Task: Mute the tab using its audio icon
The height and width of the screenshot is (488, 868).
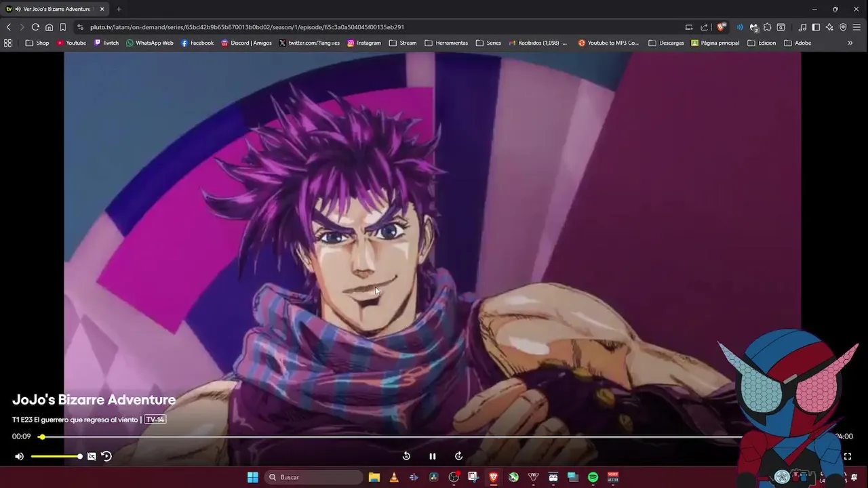Action: coord(18,9)
